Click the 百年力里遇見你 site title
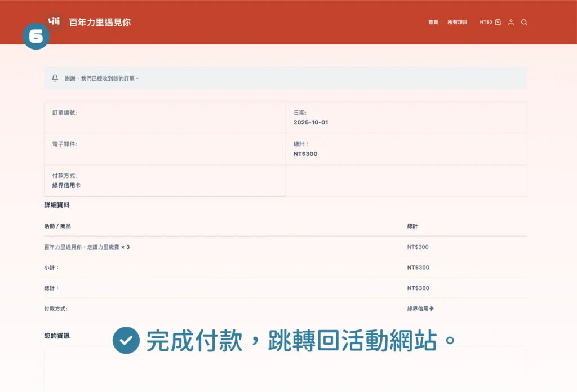 [100, 22]
